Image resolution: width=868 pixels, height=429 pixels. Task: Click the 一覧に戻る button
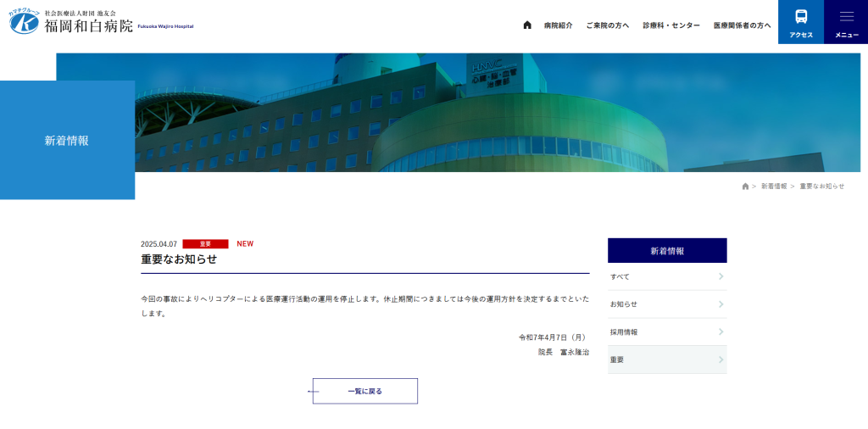tap(365, 391)
